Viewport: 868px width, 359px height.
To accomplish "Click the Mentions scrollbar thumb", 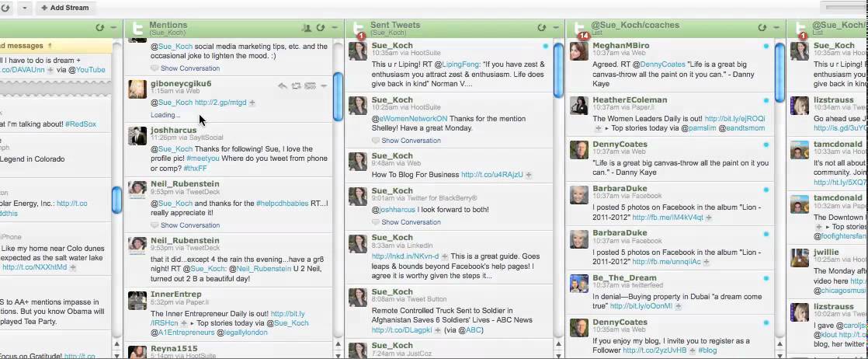I will point(338,97).
